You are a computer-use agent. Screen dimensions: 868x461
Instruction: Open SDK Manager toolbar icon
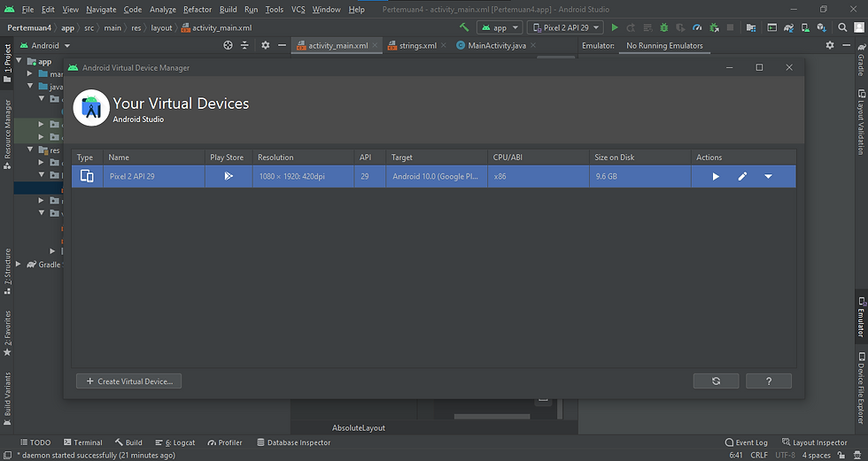coord(822,27)
